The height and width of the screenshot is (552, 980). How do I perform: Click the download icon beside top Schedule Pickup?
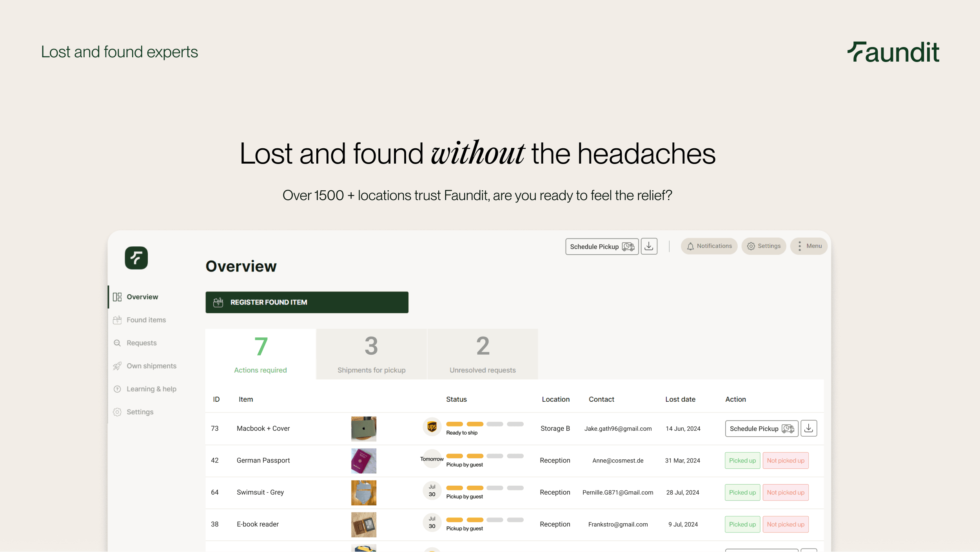pyautogui.click(x=649, y=246)
